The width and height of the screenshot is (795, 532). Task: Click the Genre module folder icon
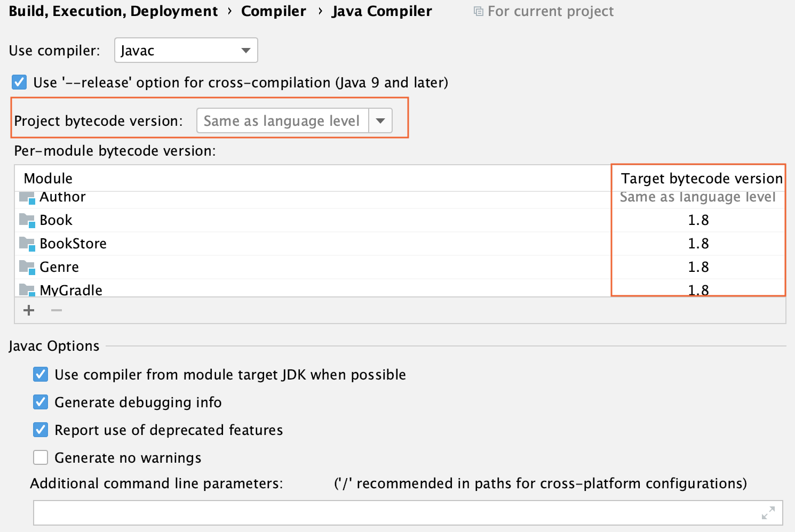26,267
